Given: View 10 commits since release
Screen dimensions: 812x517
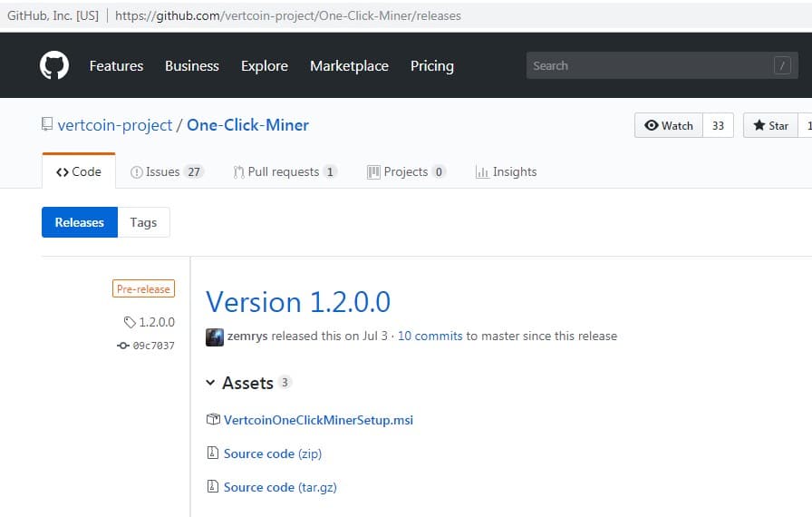Looking at the screenshot, I should (430, 337).
